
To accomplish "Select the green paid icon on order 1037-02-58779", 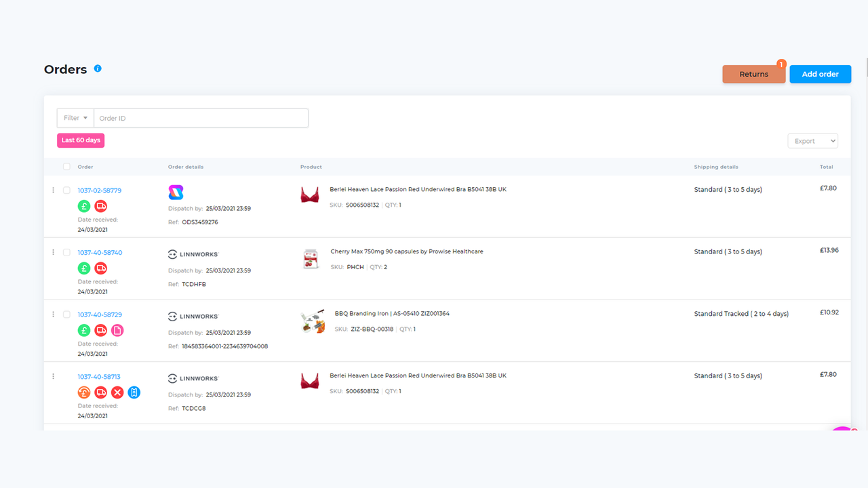I will [83, 206].
